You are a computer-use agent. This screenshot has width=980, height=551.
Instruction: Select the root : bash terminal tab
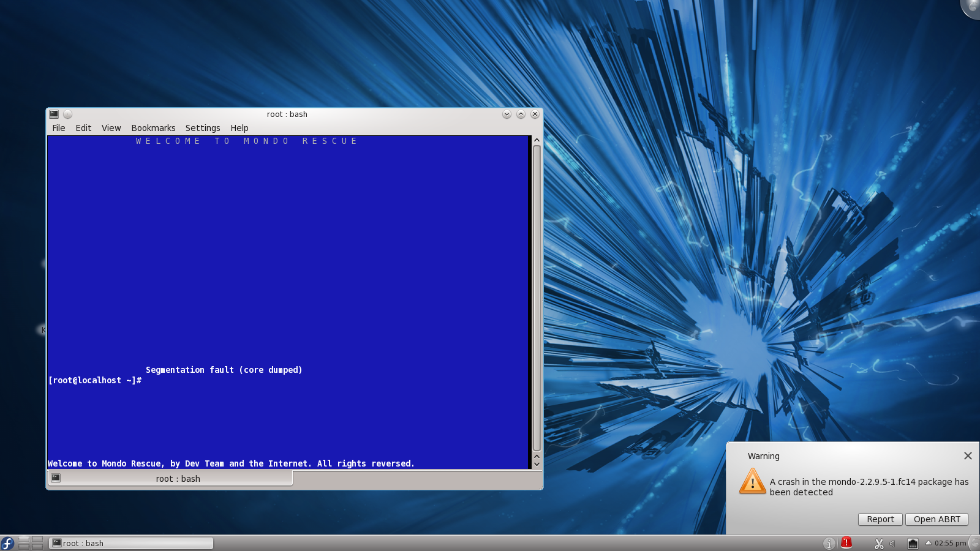pos(170,478)
